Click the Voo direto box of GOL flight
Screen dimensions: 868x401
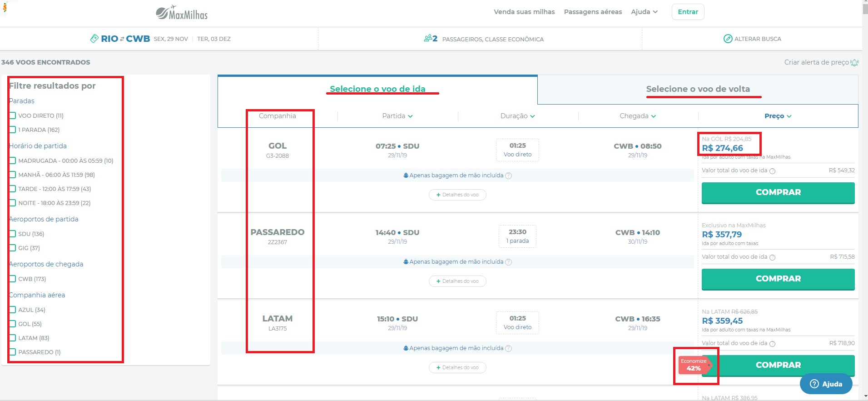tap(517, 150)
